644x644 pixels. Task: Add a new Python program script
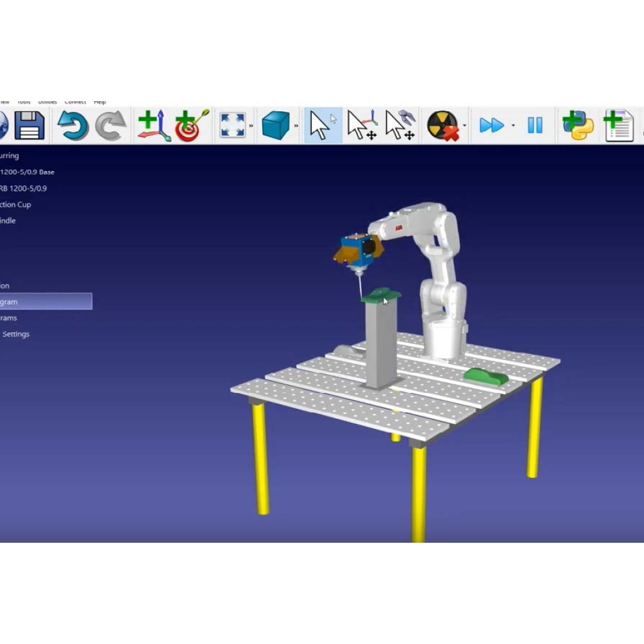577,125
